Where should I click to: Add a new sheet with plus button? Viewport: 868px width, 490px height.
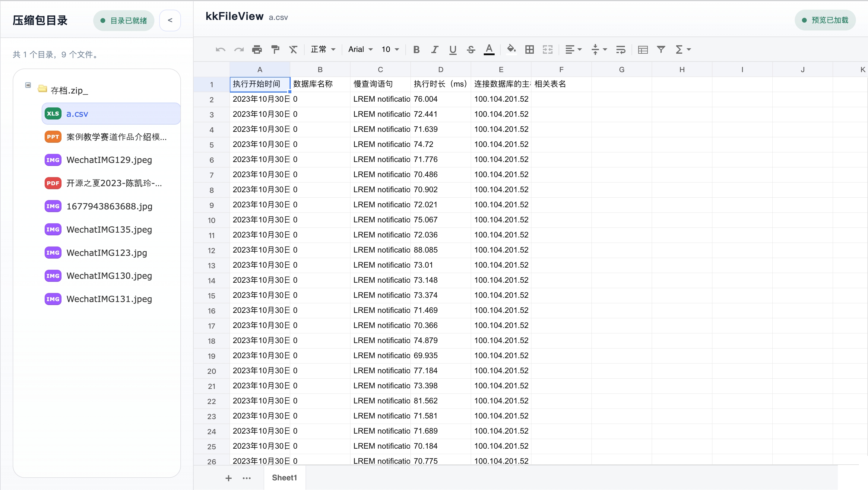coord(228,478)
